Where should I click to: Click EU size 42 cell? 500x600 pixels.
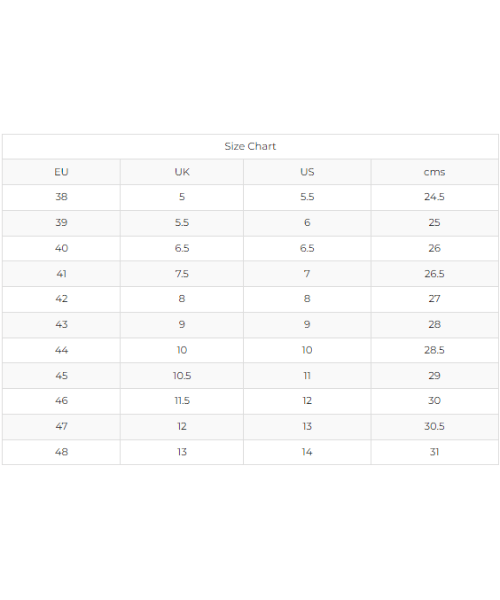point(61,299)
